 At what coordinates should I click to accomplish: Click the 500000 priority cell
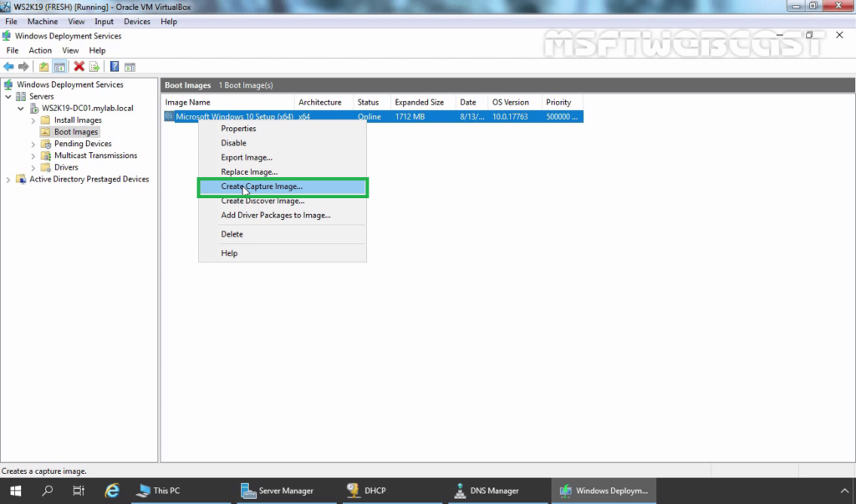tap(562, 116)
